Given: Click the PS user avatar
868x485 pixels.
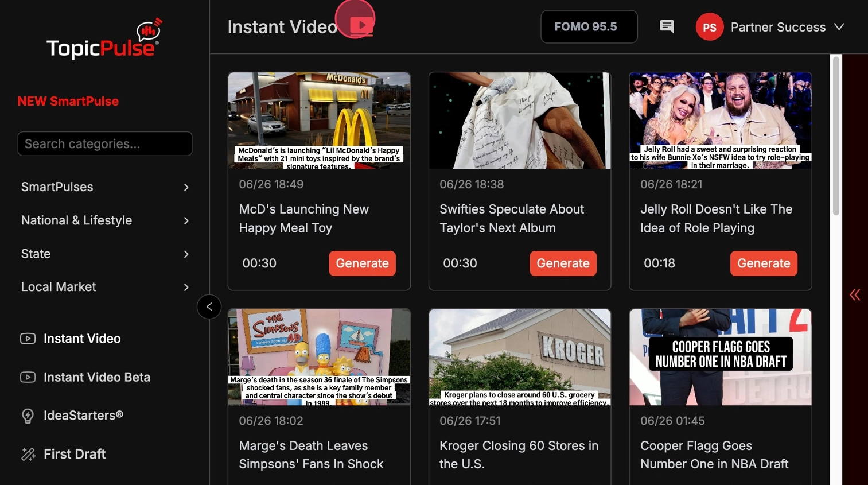Looking at the screenshot, I should click(710, 27).
